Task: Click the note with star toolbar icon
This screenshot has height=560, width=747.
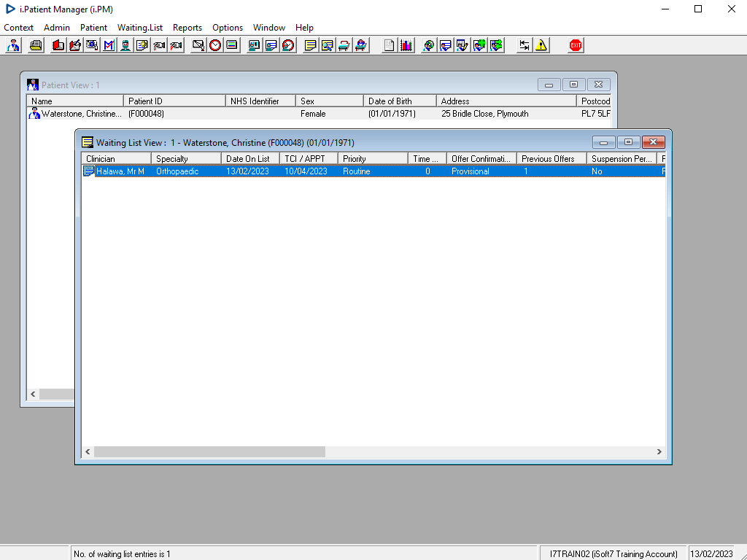Action: click(x=142, y=45)
